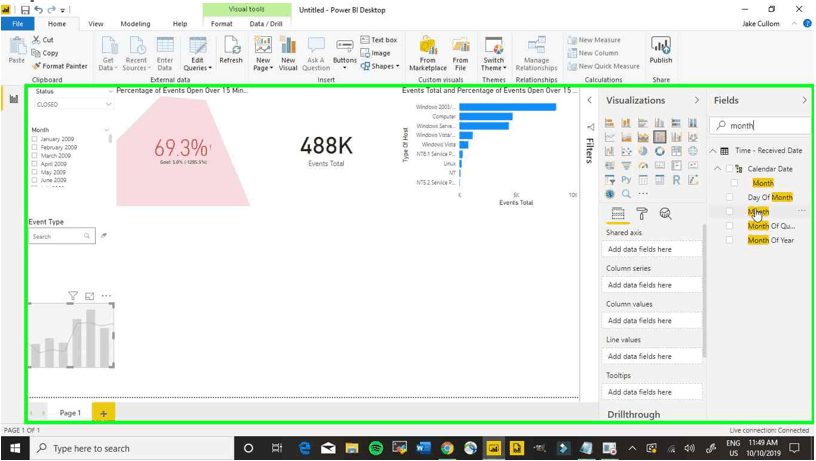Screen dimensions: 816x461
Task: Open Report view from left sidebar
Action: click(x=14, y=98)
